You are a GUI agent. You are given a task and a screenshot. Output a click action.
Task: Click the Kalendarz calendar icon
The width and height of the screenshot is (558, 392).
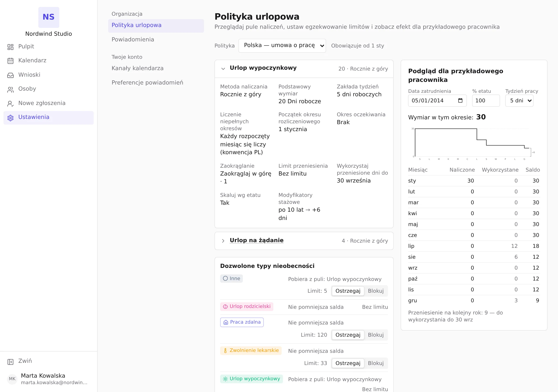click(x=10, y=61)
